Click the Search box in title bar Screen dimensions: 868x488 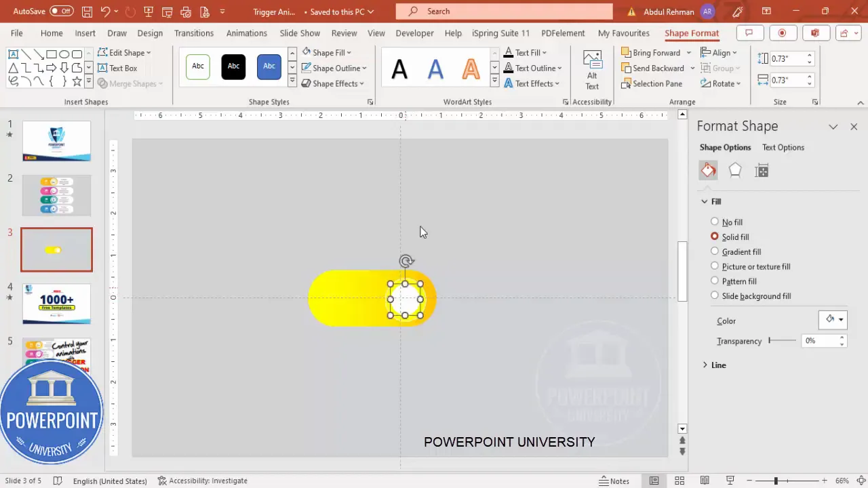tap(504, 12)
